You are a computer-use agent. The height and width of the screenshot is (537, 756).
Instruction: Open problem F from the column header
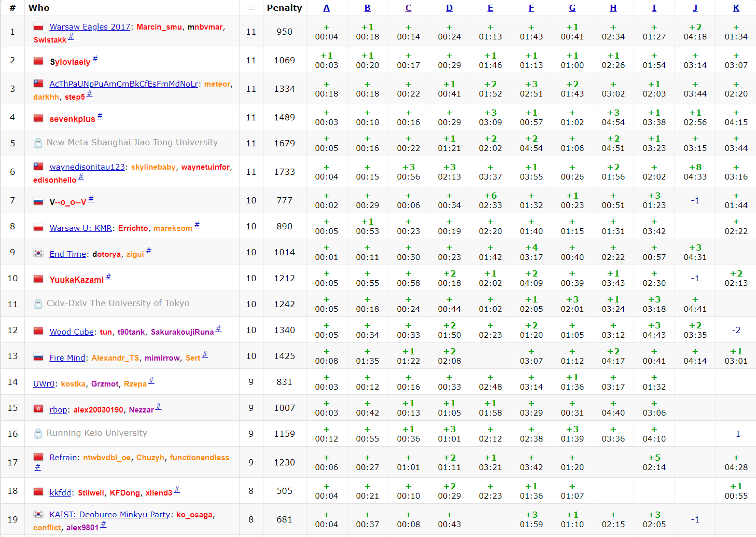tap(531, 8)
